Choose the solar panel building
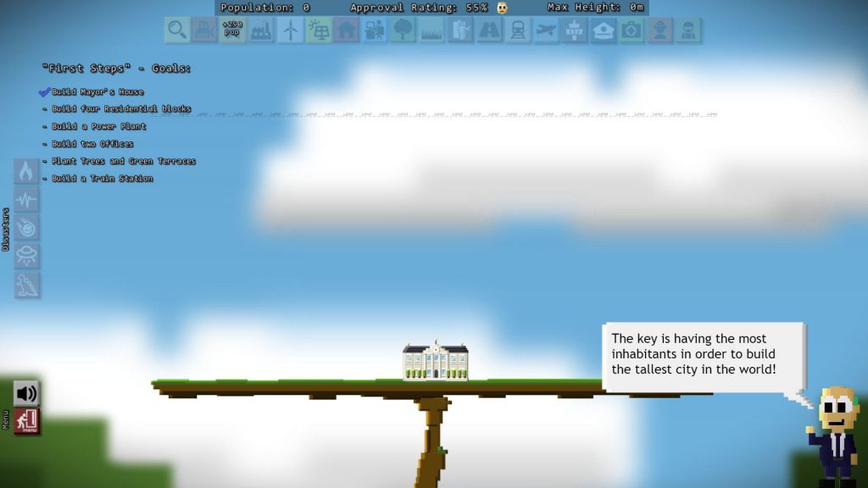 pos(319,30)
